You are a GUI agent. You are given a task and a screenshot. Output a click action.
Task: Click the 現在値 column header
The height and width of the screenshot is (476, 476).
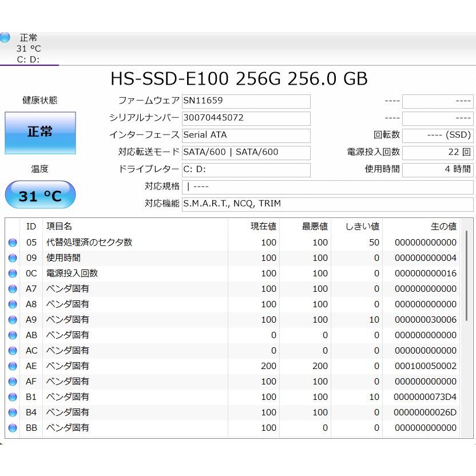click(254, 227)
